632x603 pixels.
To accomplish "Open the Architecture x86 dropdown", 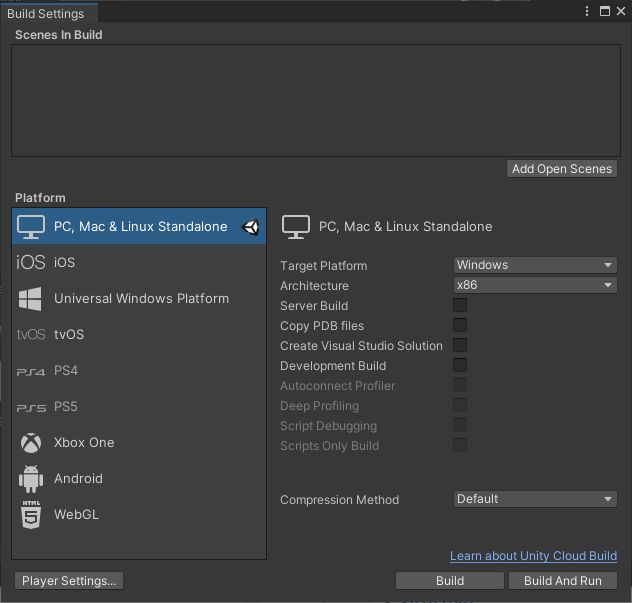I will click(x=535, y=285).
